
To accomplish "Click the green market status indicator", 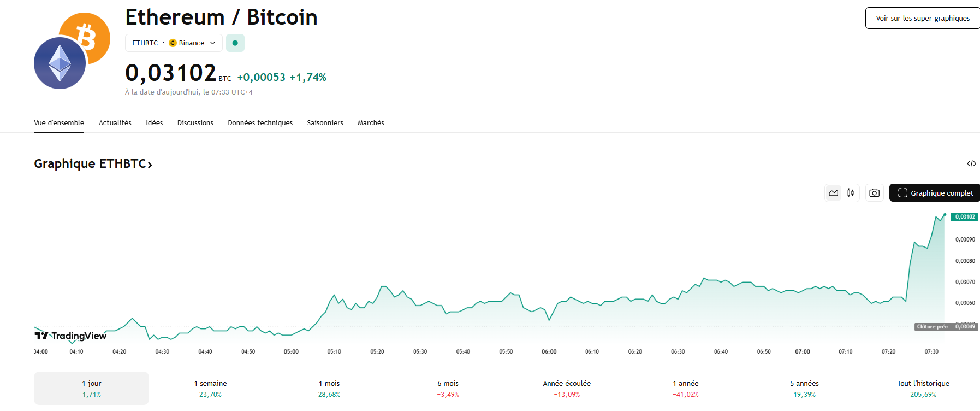I will [x=235, y=43].
